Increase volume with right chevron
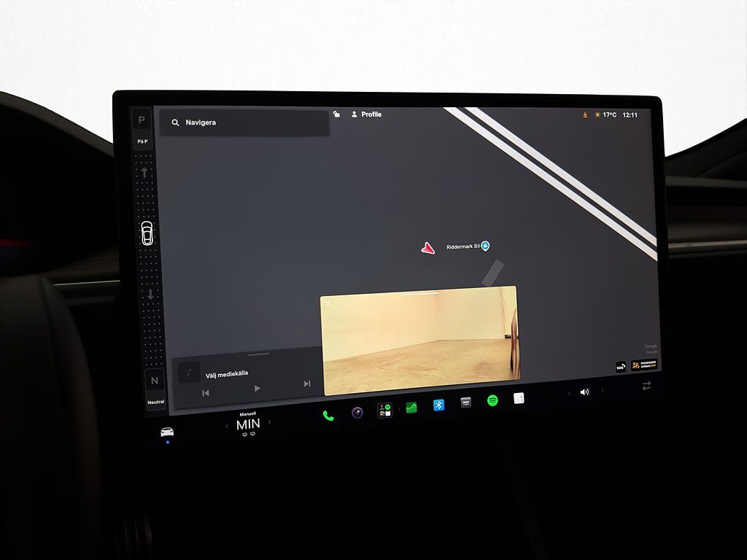The width and height of the screenshot is (747, 560). click(x=602, y=391)
